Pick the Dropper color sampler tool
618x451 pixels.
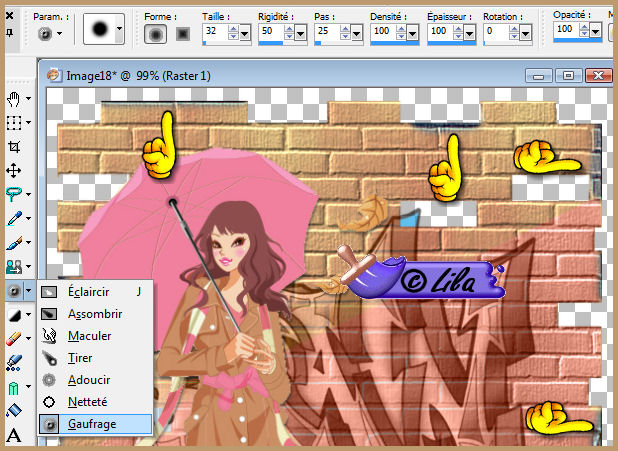tap(14, 218)
